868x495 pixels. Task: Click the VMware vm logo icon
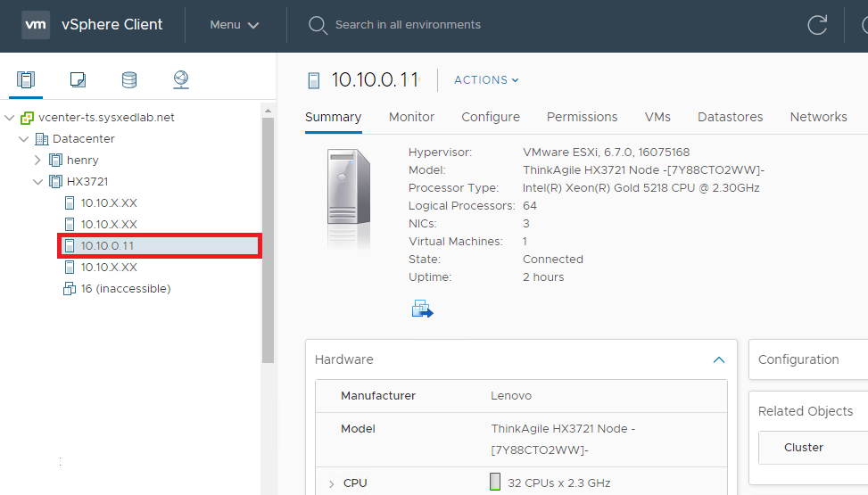point(36,24)
